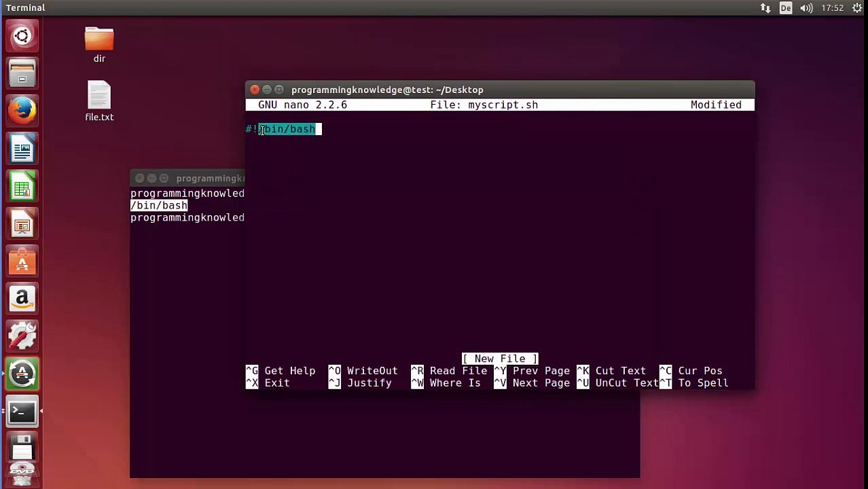
Task: Switch to Terminal icon in the launcher
Action: tap(22, 411)
